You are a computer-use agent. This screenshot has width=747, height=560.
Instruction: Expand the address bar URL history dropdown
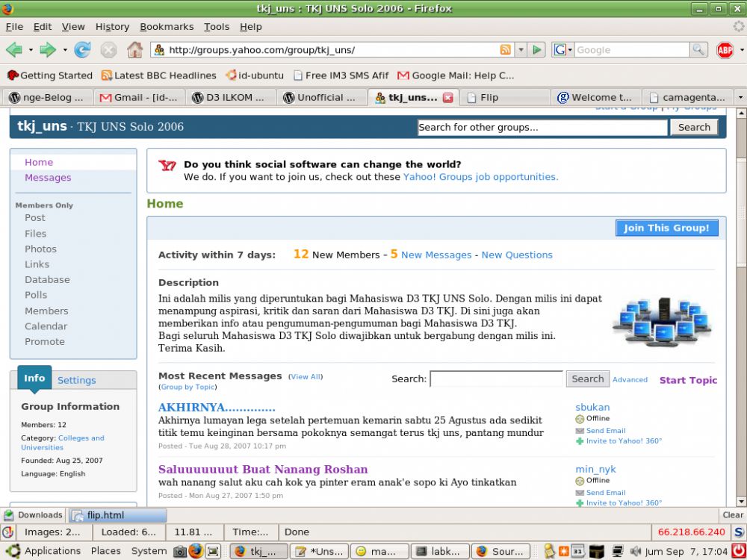point(521,50)
